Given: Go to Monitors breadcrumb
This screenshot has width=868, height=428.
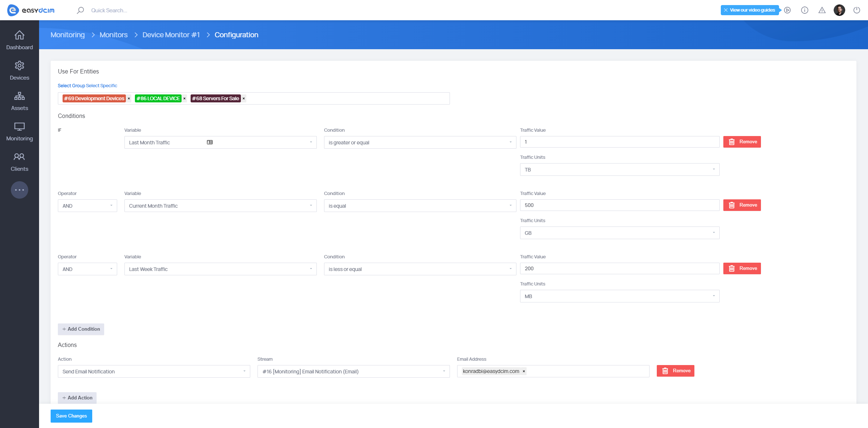Looking at the screenshot, I should coord(114,35).
